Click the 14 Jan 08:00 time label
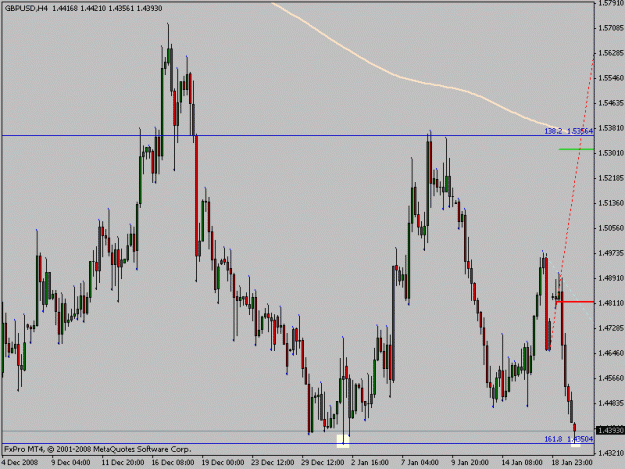The height and width of the screenshot is (469, 625). [522, 463]
